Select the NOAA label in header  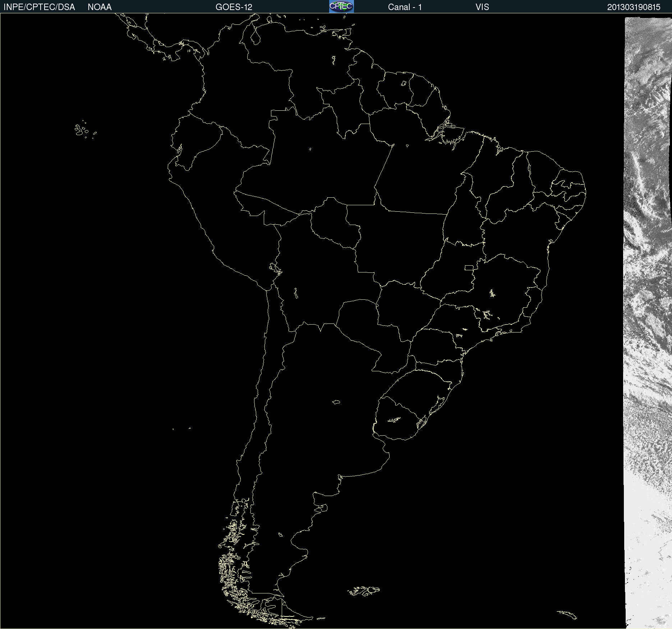100,7
